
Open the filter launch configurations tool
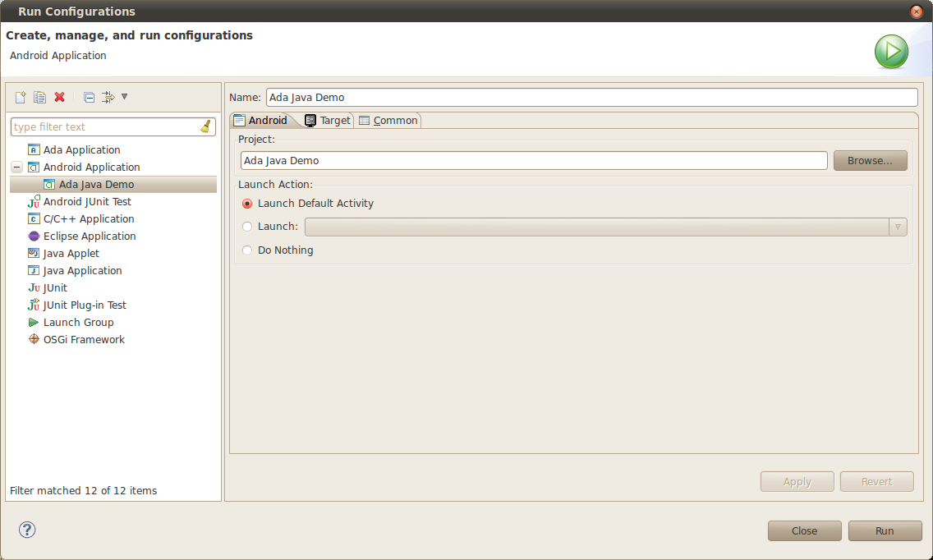[108, 97]
